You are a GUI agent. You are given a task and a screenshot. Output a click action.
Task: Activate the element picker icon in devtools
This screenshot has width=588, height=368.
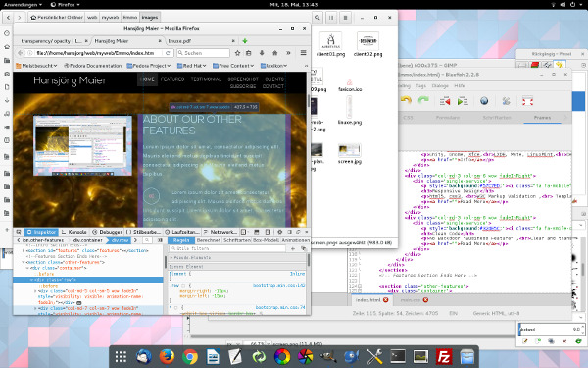[x=19, y=232]
